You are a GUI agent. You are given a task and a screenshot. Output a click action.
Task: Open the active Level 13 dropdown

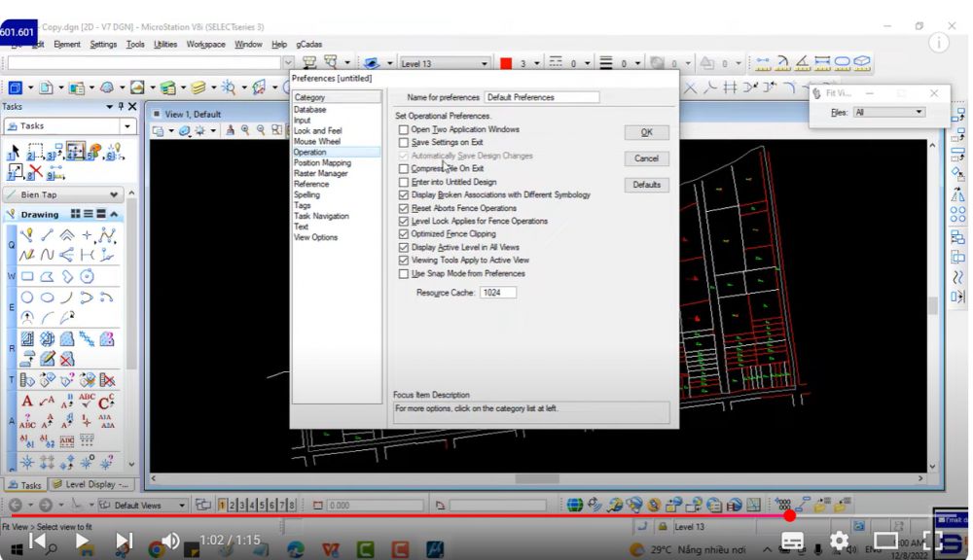485,63
